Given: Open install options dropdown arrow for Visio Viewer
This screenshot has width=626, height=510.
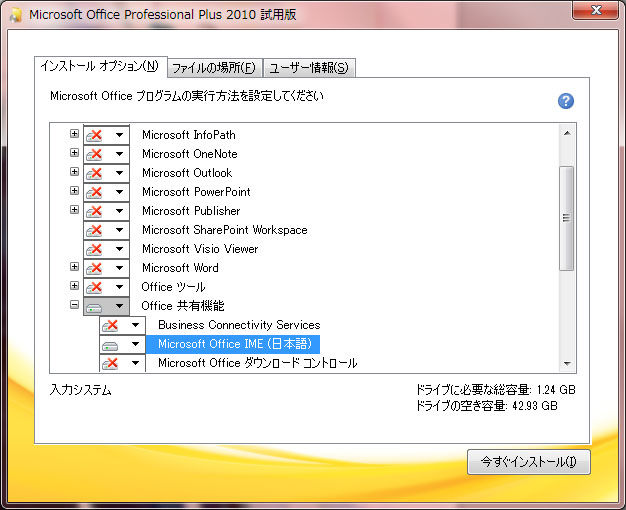Looking at the screenshot, I should 119,249.
